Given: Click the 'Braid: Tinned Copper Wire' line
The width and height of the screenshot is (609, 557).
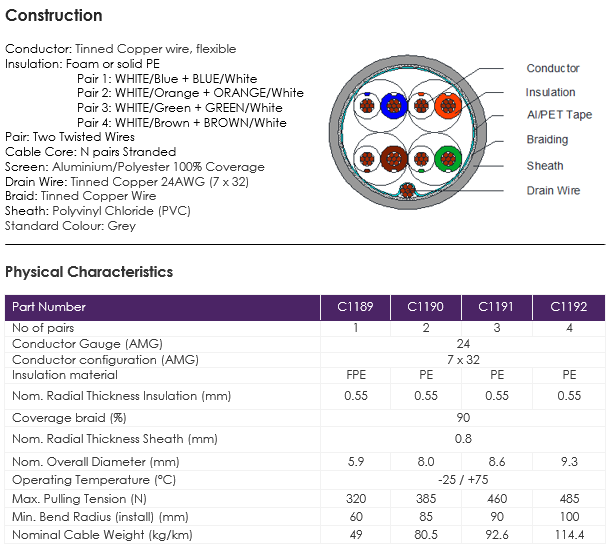Looking at the screenshot, I should [x=80, y=196].
